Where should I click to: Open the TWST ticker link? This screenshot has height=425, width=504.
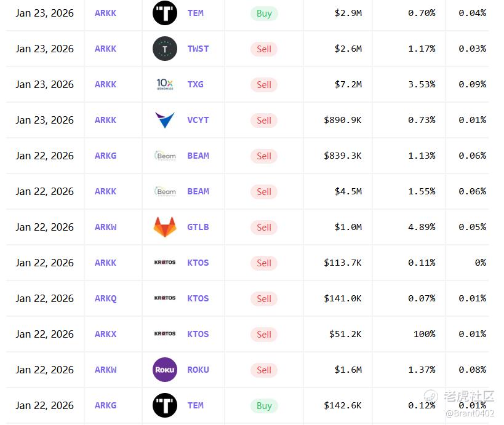pyautogui.click(x=198, y=49)
